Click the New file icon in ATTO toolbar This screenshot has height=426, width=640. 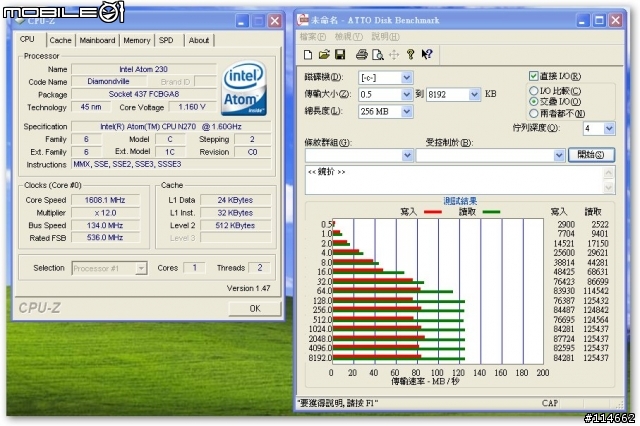(308, 55)
